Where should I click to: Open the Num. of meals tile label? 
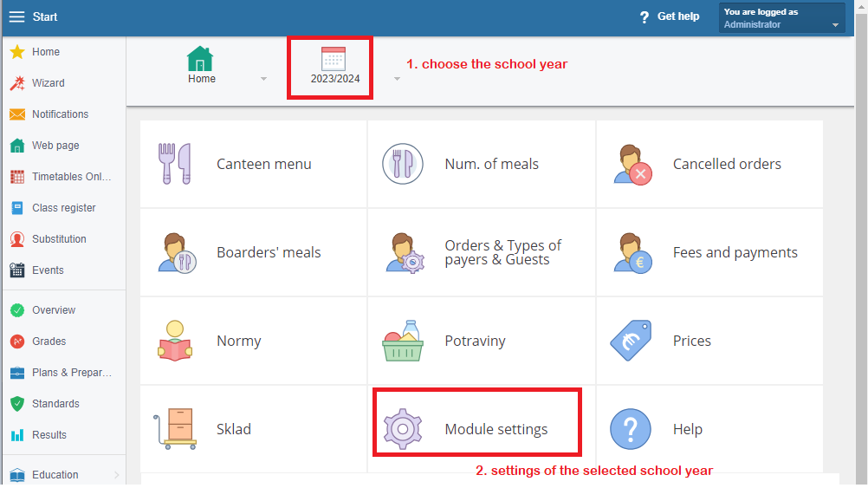point(491,164)
